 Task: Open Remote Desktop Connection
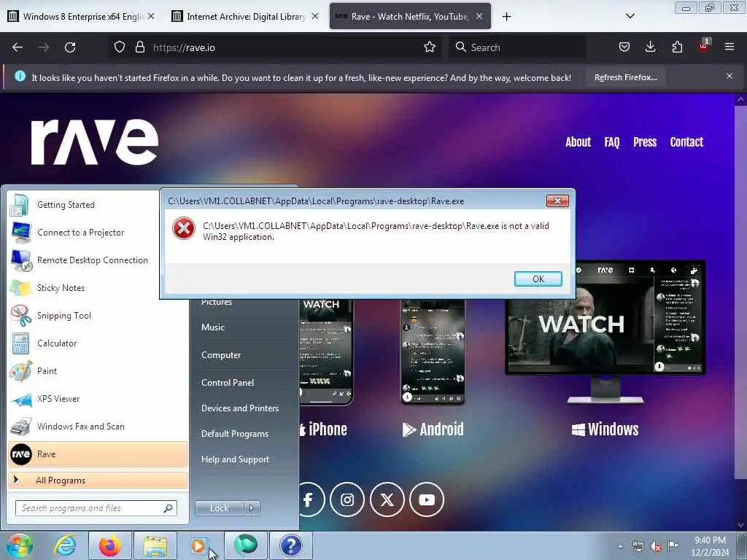point(98,260)
